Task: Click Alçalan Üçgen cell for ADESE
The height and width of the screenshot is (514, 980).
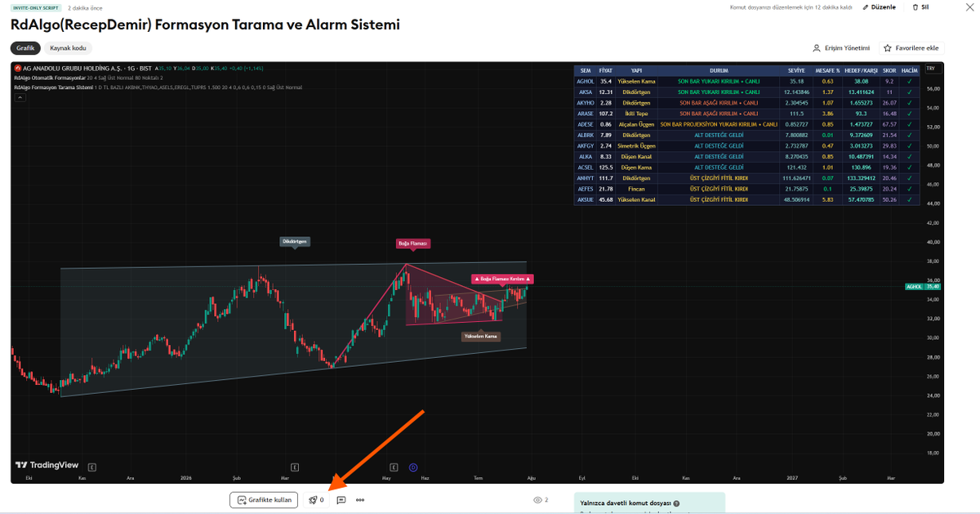Action: click(x=637, y=124)
